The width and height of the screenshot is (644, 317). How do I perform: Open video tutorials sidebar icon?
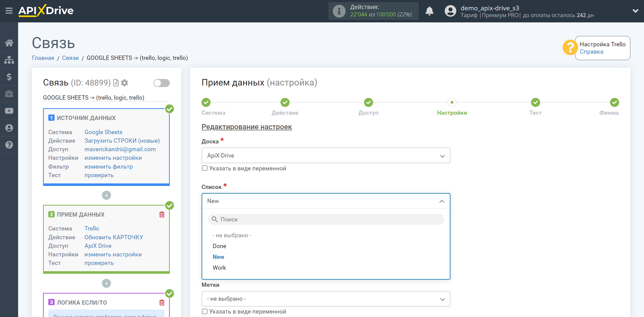coord(9,111)
